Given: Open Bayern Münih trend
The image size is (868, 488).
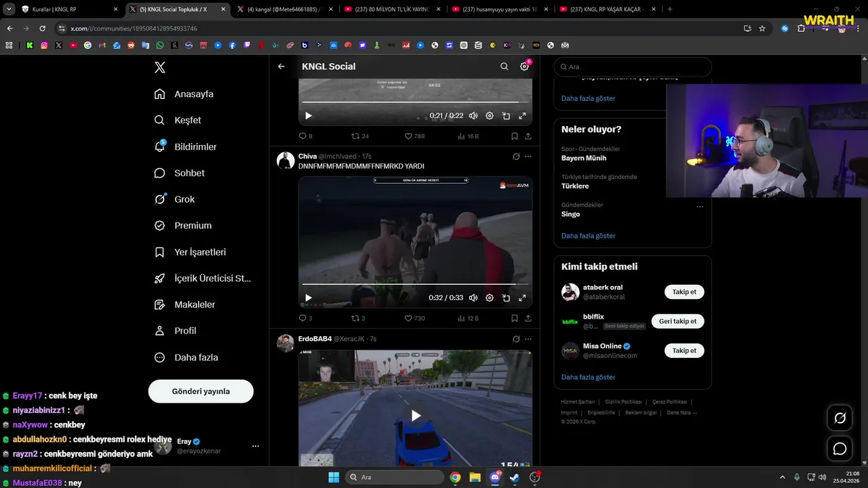Looking at the screenshot, I should [584, 158].
